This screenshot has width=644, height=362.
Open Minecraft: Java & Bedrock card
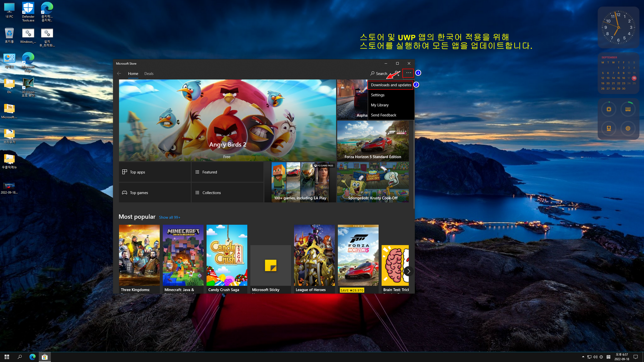tap(183, 259)
